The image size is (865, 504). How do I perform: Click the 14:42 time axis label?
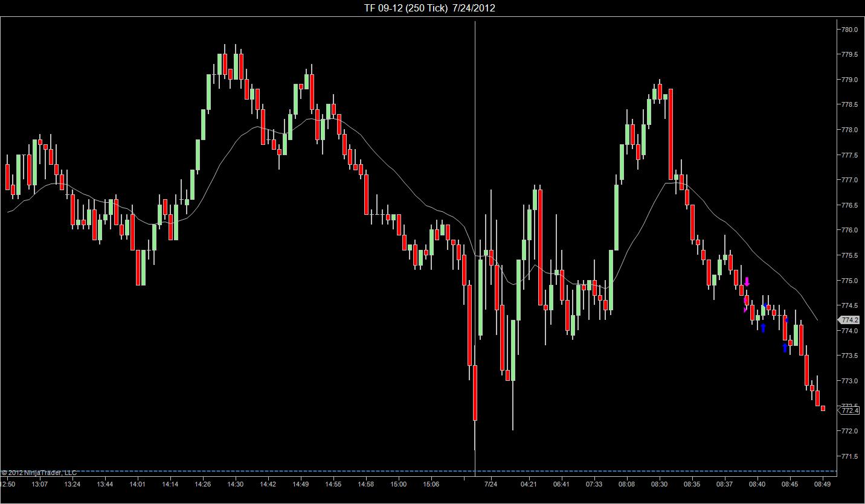[268, 484]
